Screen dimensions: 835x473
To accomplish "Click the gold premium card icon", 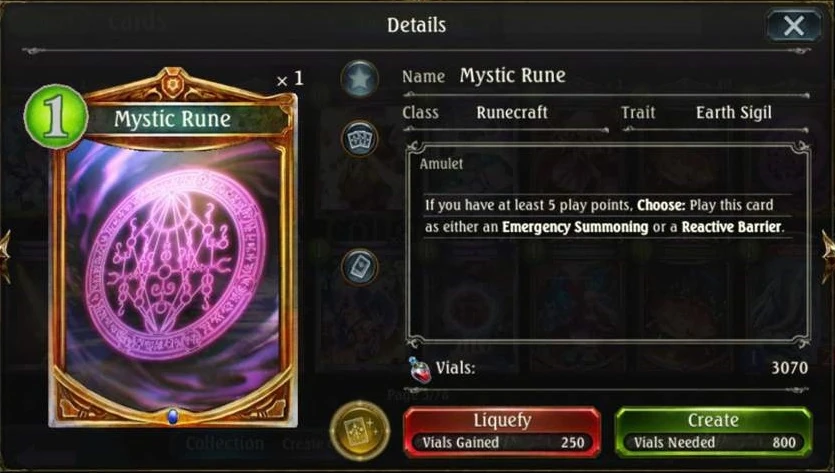I will coord(359,430).
